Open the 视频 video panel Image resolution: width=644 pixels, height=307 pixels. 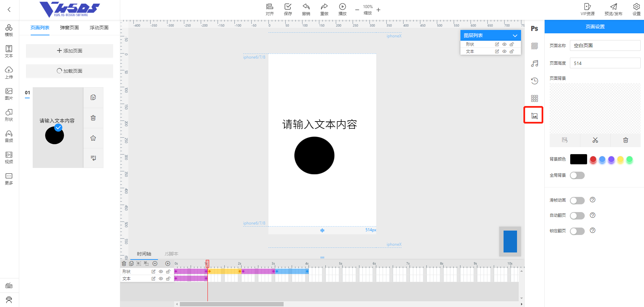pos(9,158)
